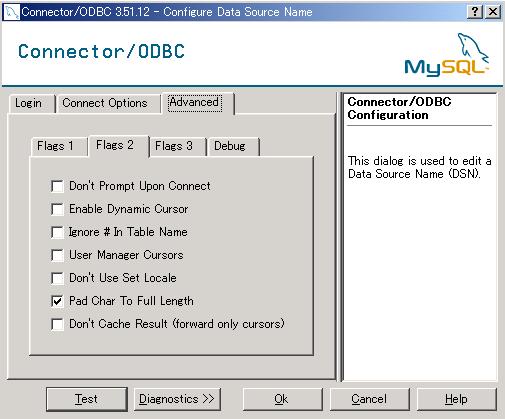Screen dimensions: 505x419
Task: Toggle Ignore # In Table Name
Action: [57, 232]
